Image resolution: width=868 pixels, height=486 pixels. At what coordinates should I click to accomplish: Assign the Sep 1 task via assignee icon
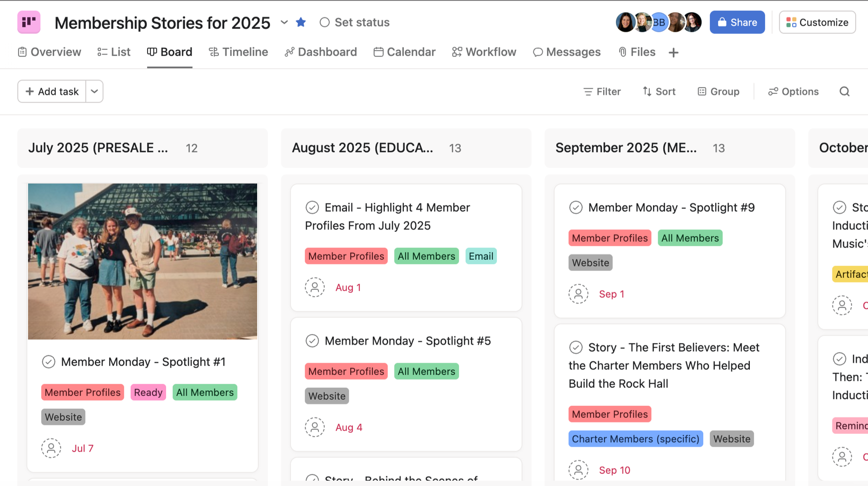pyautogui.click(x=579, y=294)
